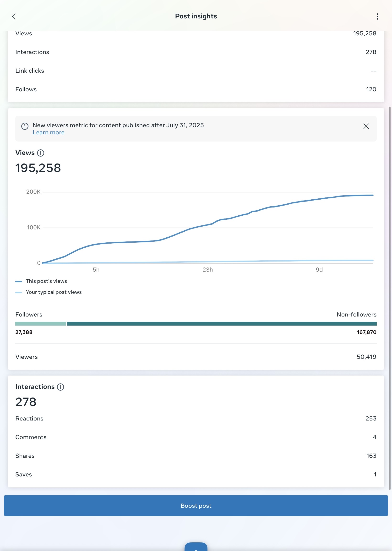
Task: Go back using the header arrow
Action: [x=14, y=16]
